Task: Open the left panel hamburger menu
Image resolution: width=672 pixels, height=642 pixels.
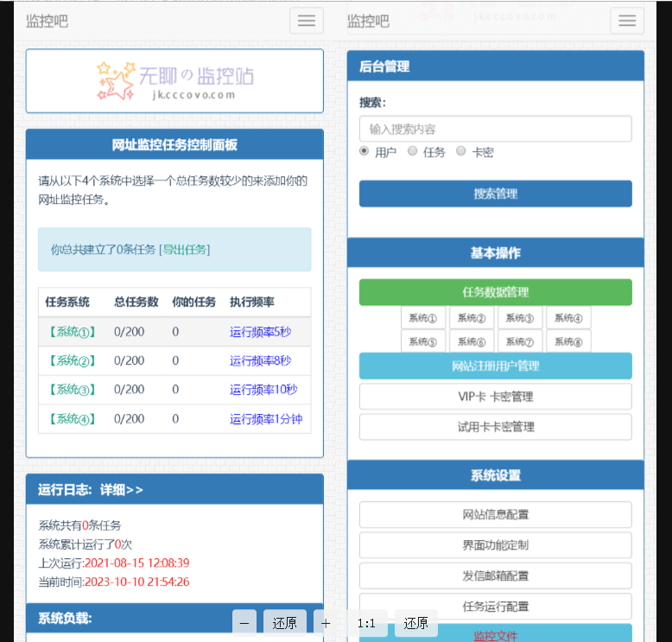Action: (x=307, y=21)
